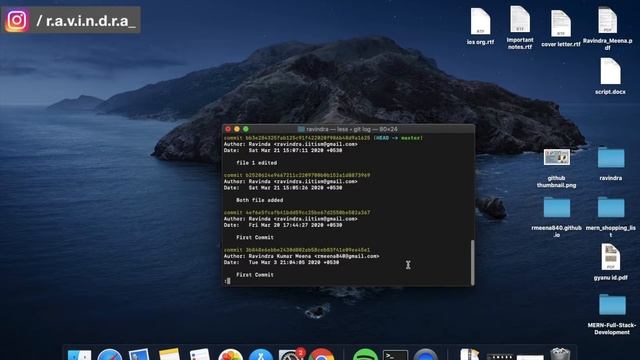Click the HEAD -> master commit hash line
This screenshot has width=640, height=360.
[323, 138]
